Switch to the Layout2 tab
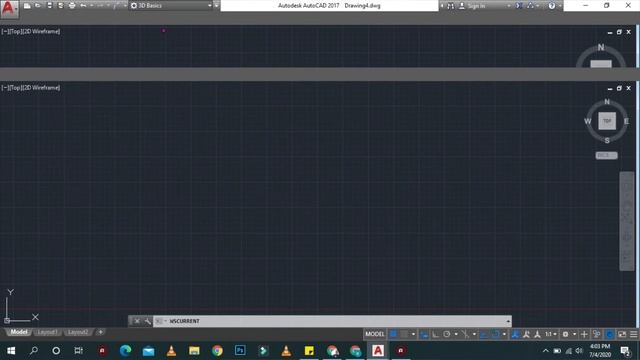640x360 pixels. (78, 332)
